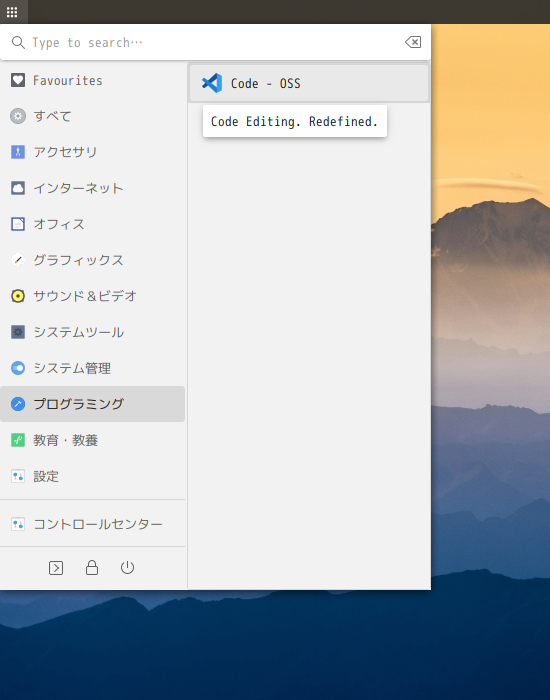The height and width of the screenshot is (700, 550).
Task: Select the アクセサリ category
Action: coord(92,152)
